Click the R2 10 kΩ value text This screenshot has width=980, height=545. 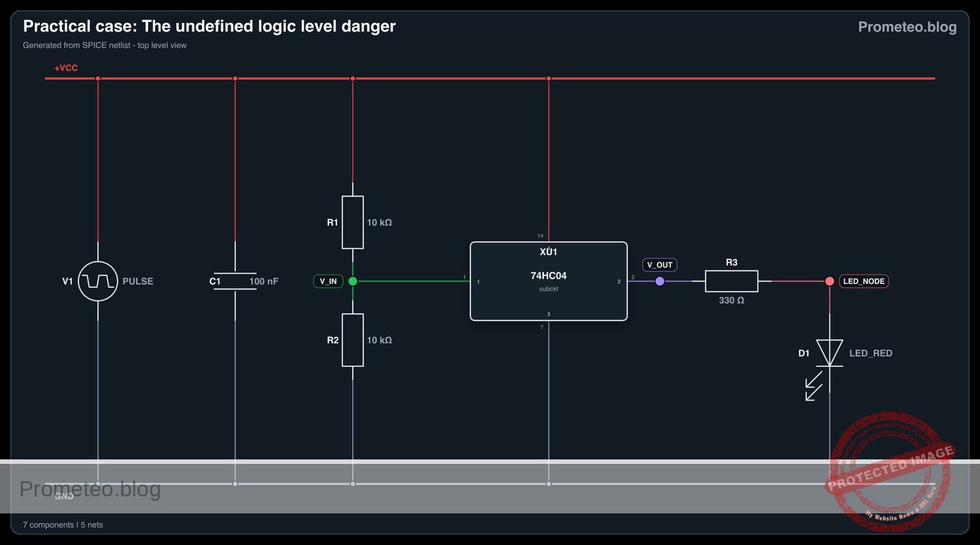[379, 340]
